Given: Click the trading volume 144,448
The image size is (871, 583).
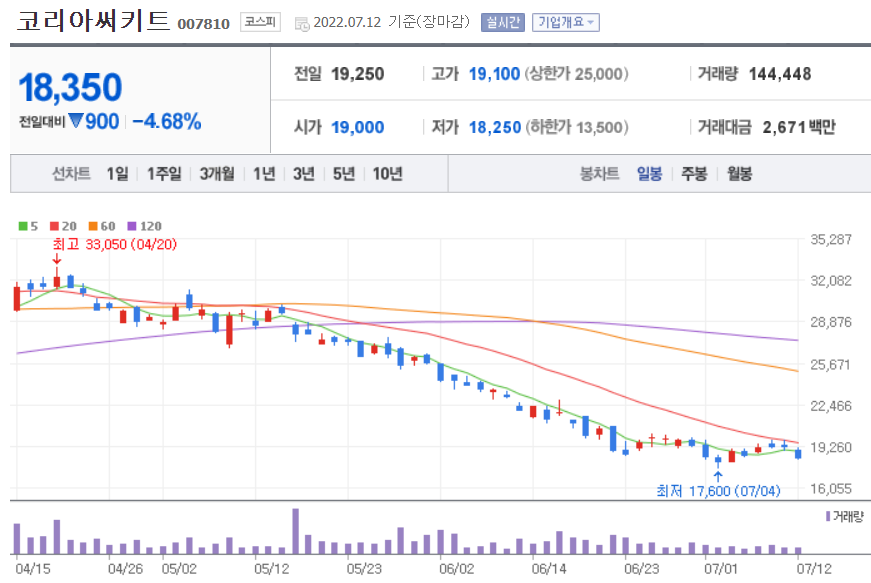Looking at the screenshot, I should point(780,74).
